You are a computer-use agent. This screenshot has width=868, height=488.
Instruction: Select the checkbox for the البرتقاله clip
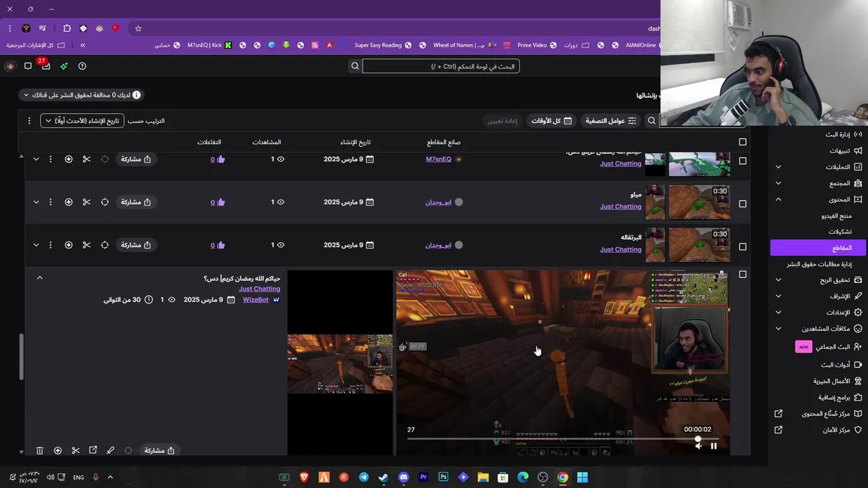pos(743,247)
